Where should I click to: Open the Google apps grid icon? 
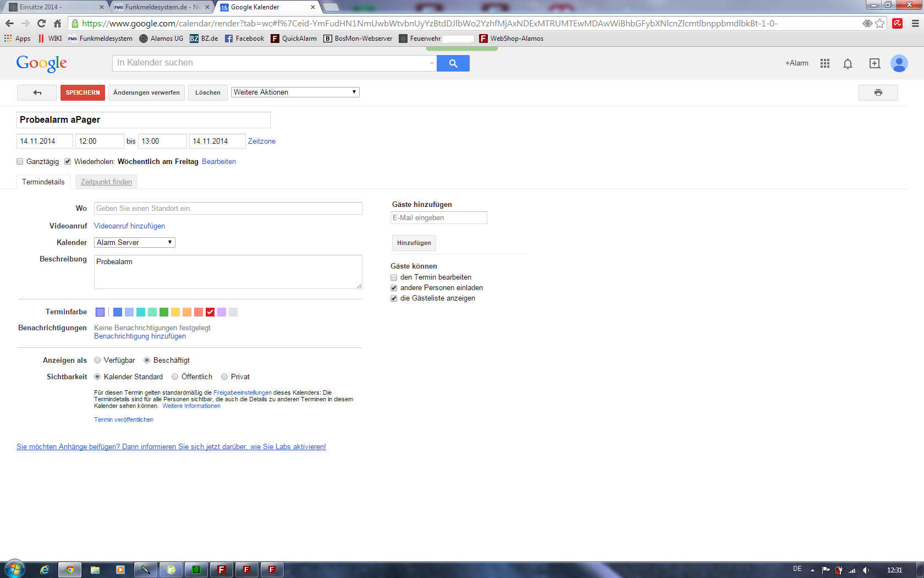824,63
